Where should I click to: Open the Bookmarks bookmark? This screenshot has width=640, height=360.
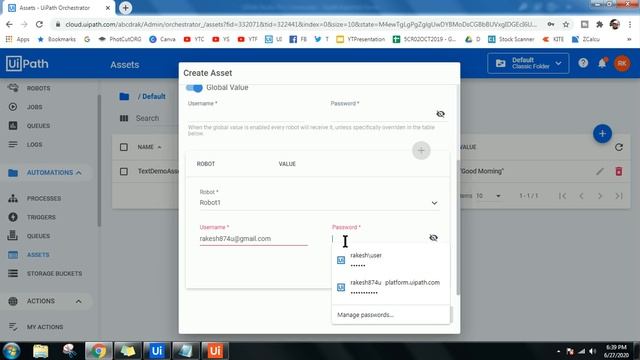coord(57,39)
